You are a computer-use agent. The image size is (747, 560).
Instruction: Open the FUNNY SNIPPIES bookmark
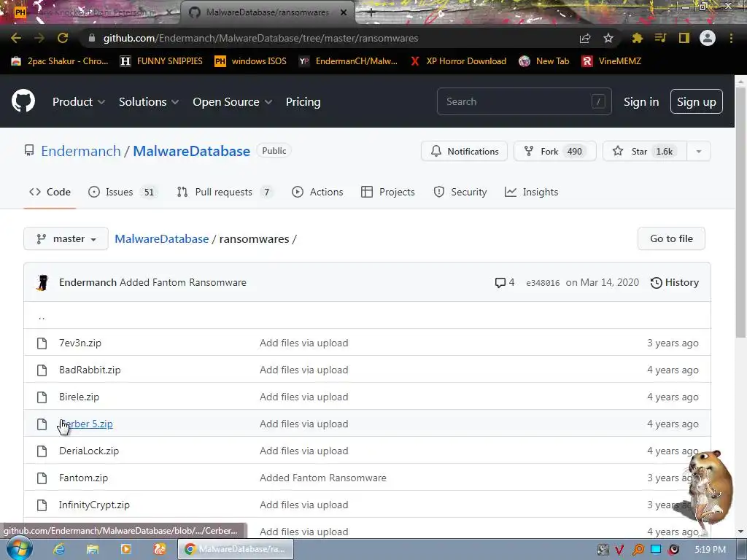pyautogui.click(x=161, y=61)
